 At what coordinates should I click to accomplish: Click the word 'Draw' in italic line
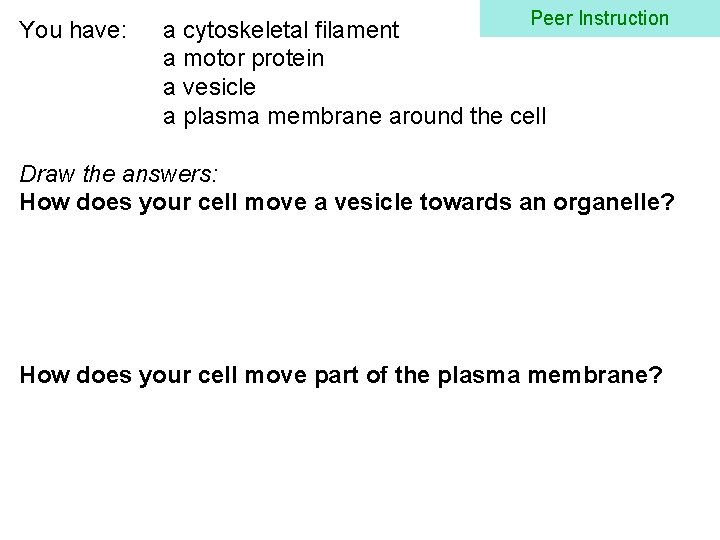point(47,174)
